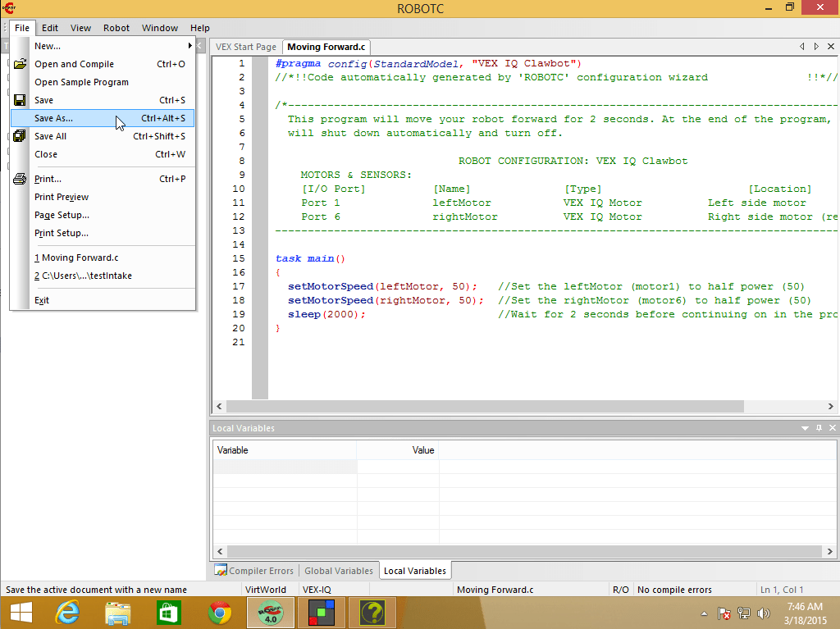Open the Local Variables panel position dropdown

(804, 427)
